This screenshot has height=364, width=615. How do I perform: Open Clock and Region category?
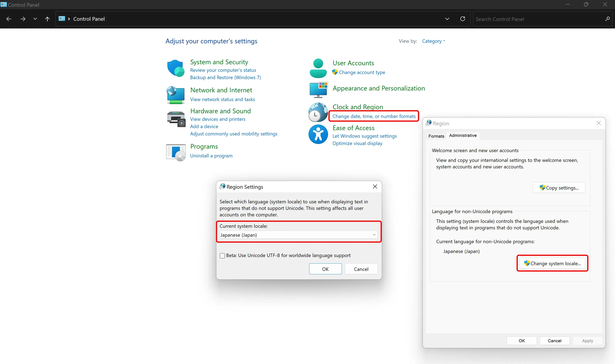pos(358,107)
